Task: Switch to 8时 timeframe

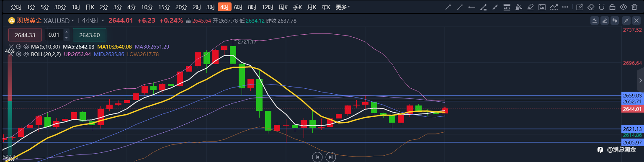Action: coord(252,7)
